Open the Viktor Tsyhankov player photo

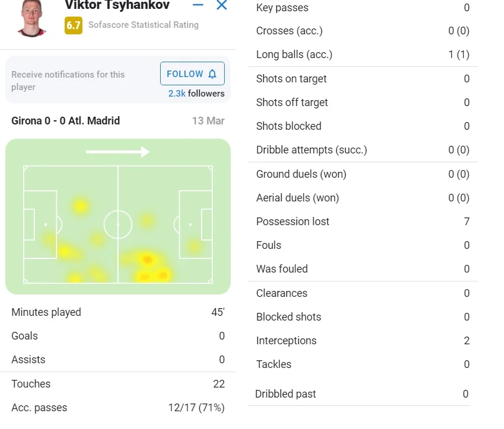point(31,18)
